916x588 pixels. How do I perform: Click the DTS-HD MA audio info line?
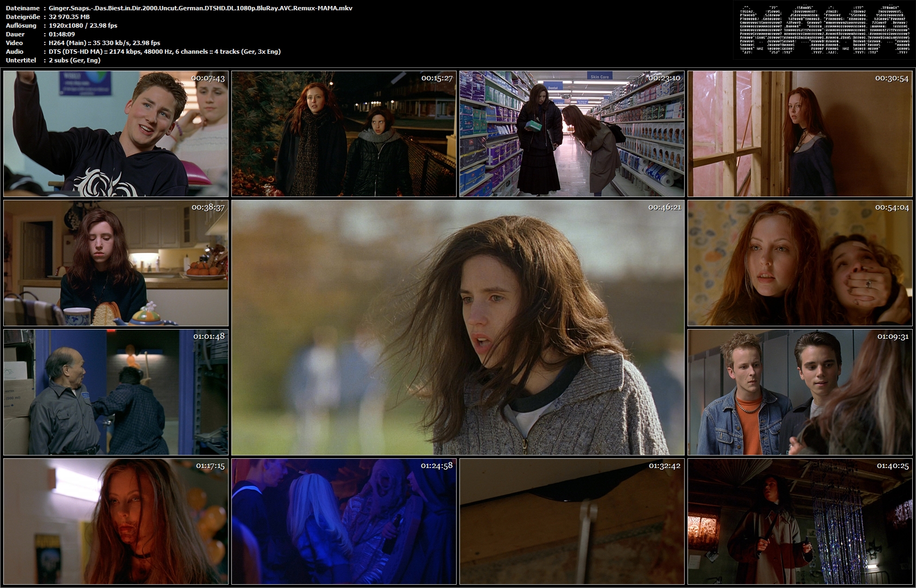[x=165, y=52]
